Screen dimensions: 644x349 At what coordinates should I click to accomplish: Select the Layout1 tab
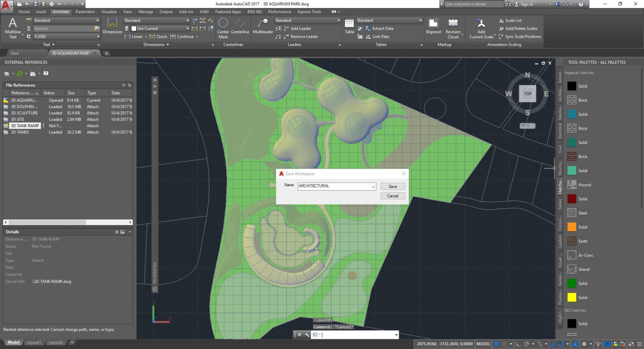(x=34, y=342)
